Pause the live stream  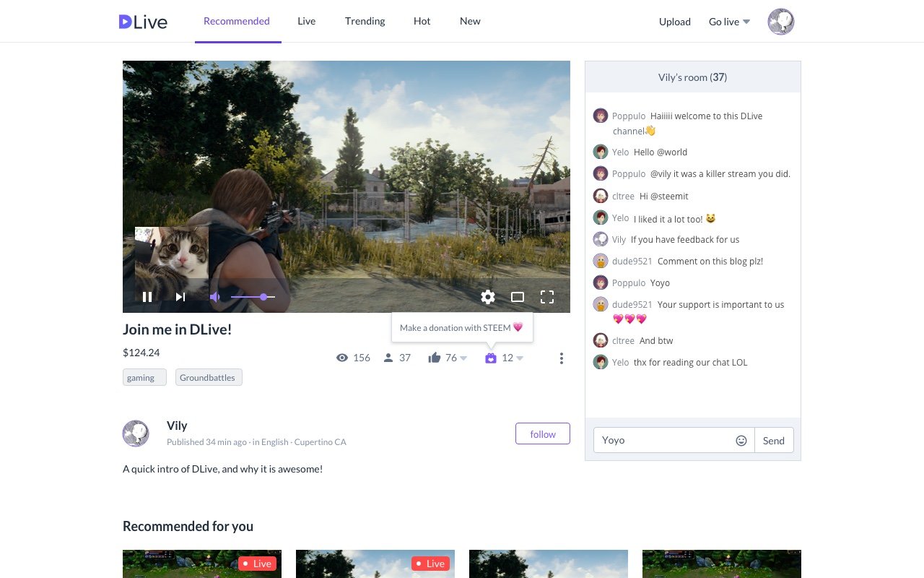coord(147,296)
